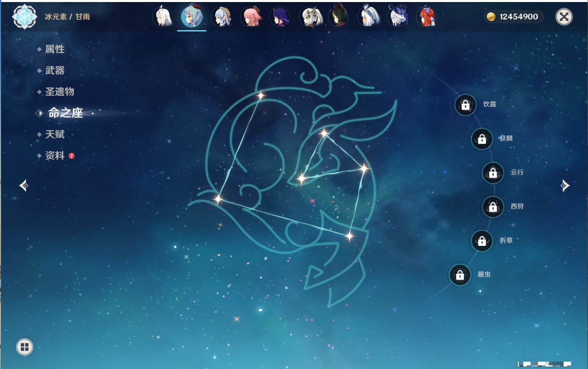Viewport: 588px width, 369px height.
Task: Select the white-haired Shenhe character avatar
Action: [x=163, y=17]
